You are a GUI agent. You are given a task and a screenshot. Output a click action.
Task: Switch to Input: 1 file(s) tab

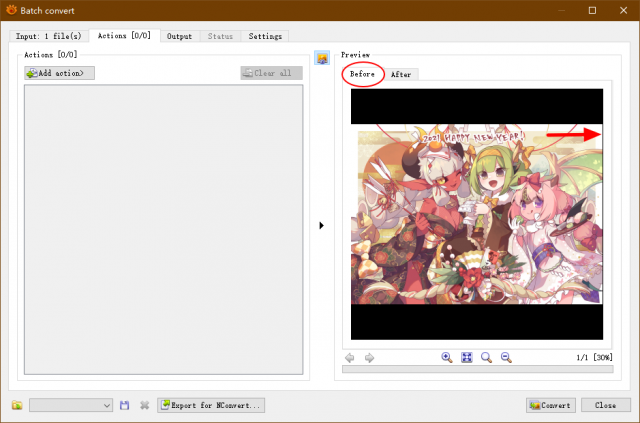point(49,36)
